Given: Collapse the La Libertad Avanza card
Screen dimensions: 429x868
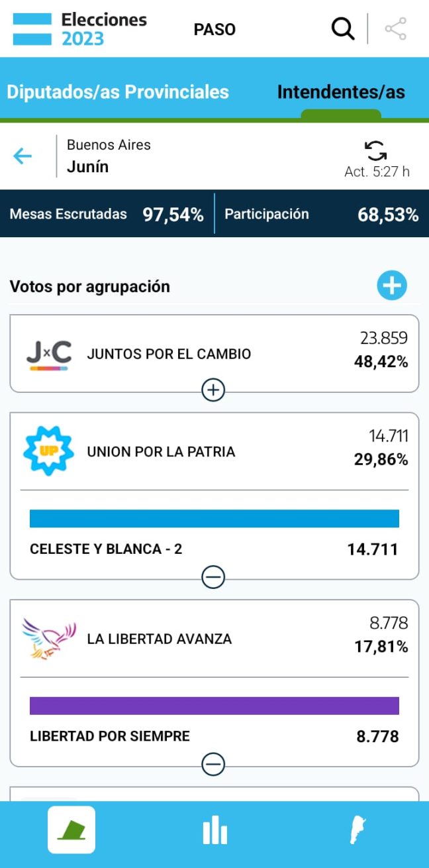Looking at the screenshot, I should pos(213,765).
